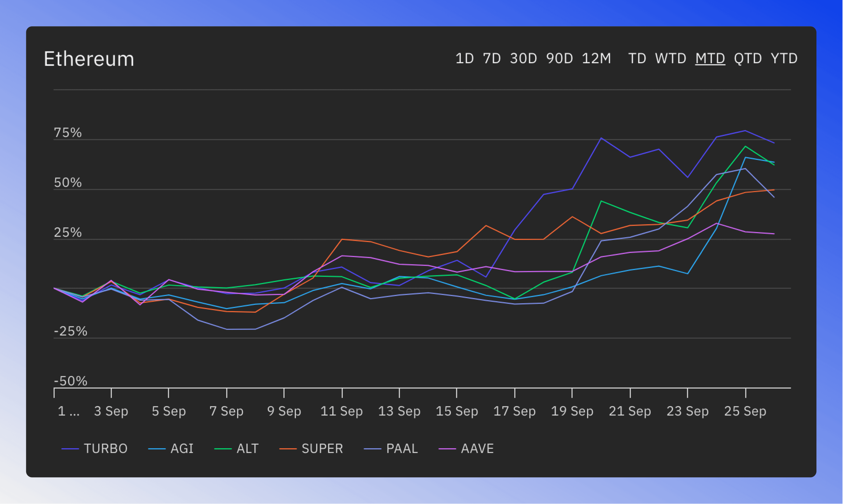This screenshot has height=504, width=843.
Task: Click the 19 Sep axis label
Action: tap(572, 411)
